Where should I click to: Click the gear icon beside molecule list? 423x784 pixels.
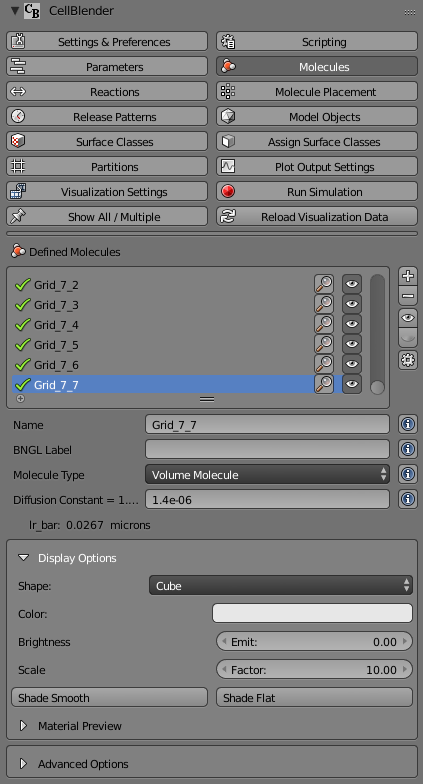408,360
